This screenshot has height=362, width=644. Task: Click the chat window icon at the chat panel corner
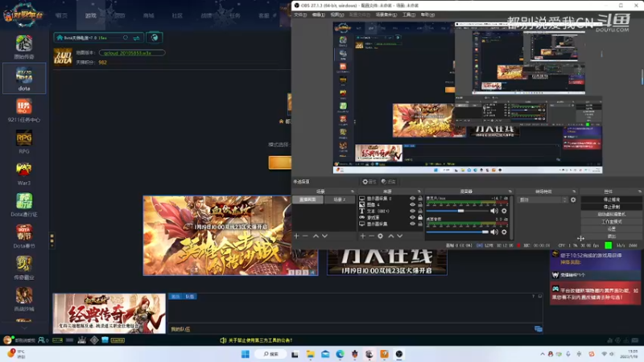[x=538, y=329]
